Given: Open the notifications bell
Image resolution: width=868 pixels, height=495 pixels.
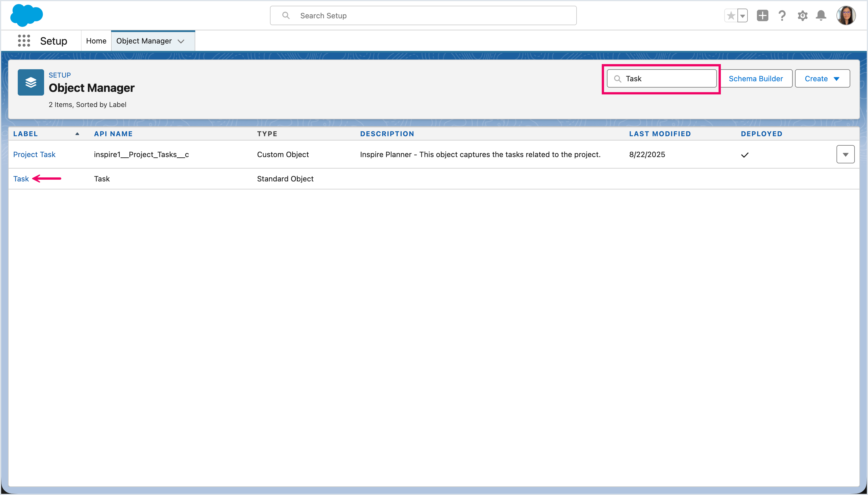Looking at the screenshot, I should tap(821, 16).
